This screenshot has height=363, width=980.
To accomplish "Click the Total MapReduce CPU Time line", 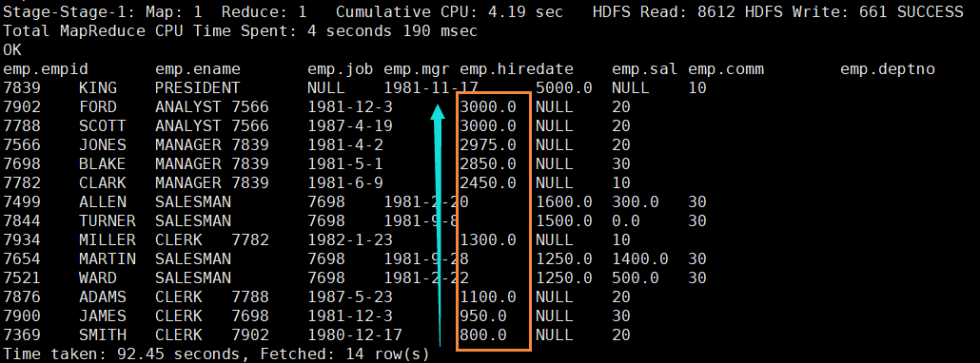I will [240, 31].
